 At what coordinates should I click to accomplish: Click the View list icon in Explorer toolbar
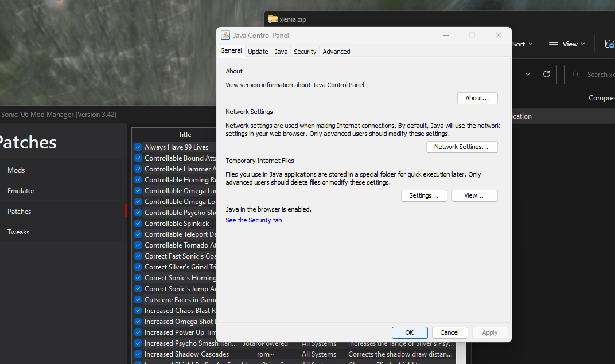[x=554, y=44]
